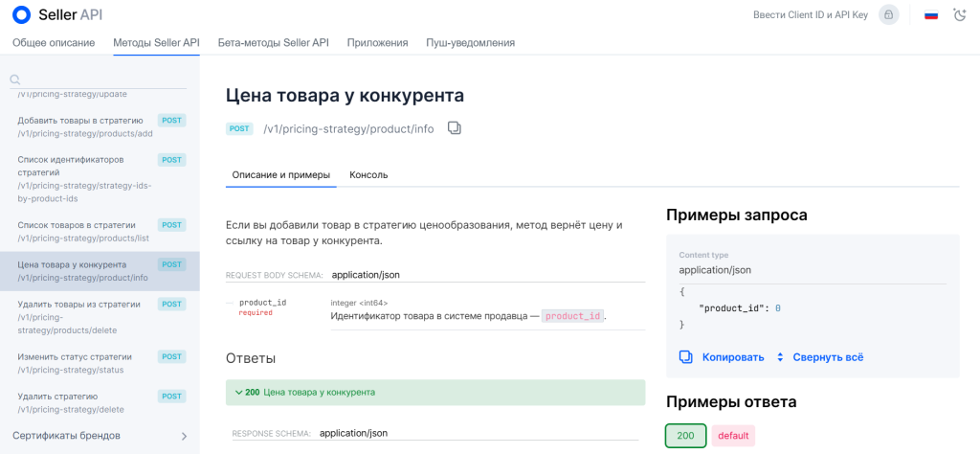Click application/json under Content type
The height and width of the screenshot is (454, 980).
[x=715, y=270]
